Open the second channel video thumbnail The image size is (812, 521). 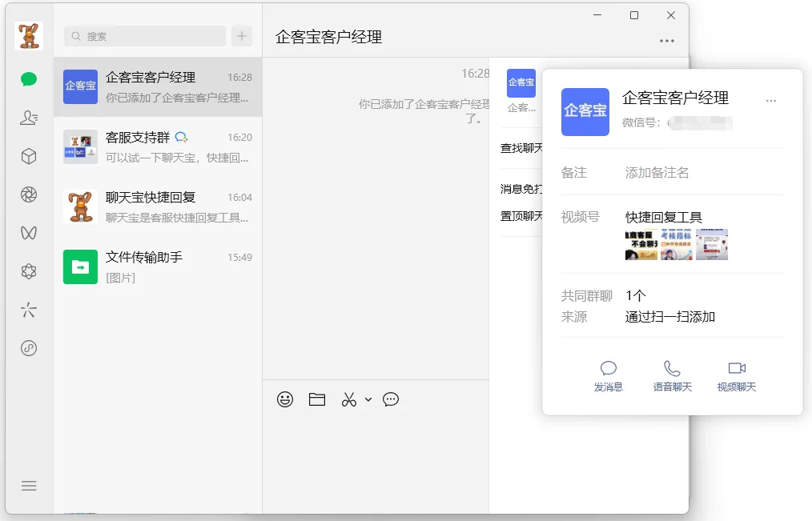point(677,244)
